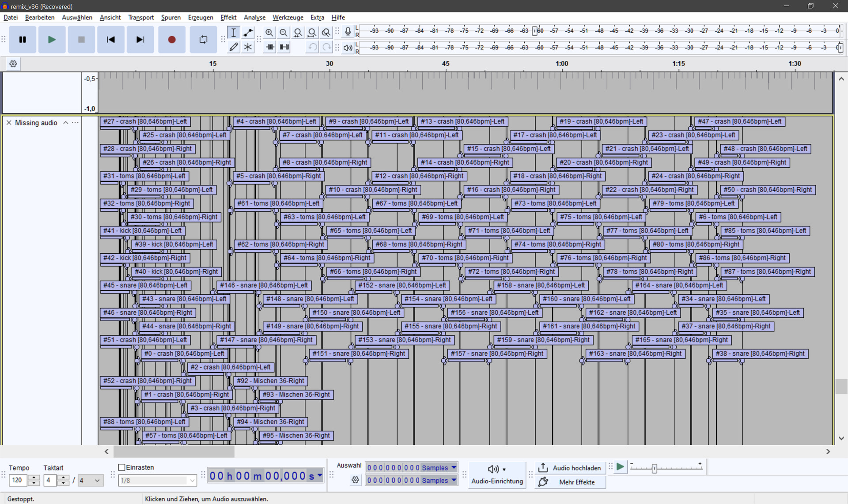Select the Envelope tool

pyautogui.click(x=248, y=32)
